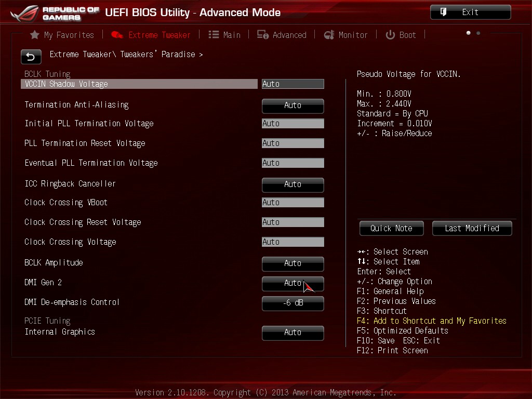Open ICC Ringback Canceller Auto dropdown
Image resolution: width=532 pixels, height=399 pixels.
pyautogui.click(x=293, y=185)
